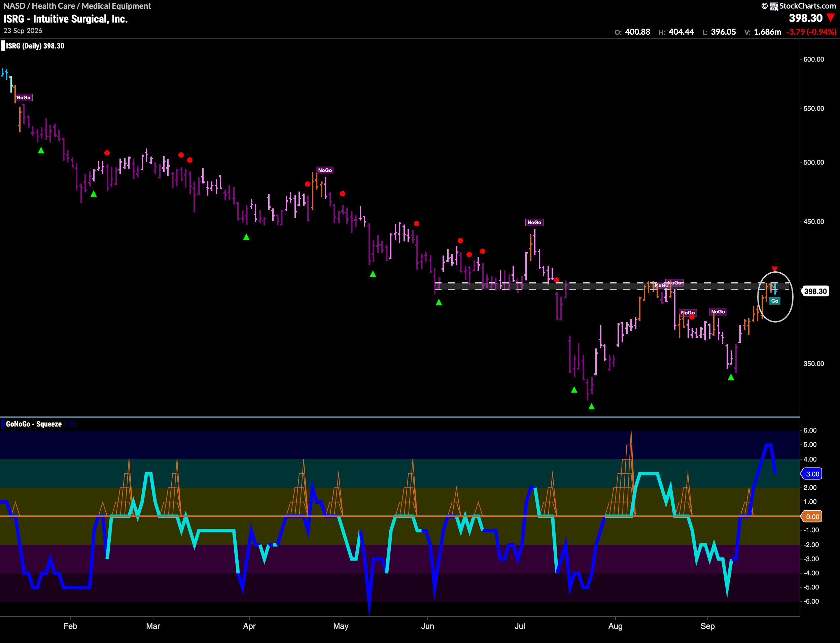Click the green up triangle below mid-May low
The width and height of the screenshot is (840, 643).
tap(373, 274)
